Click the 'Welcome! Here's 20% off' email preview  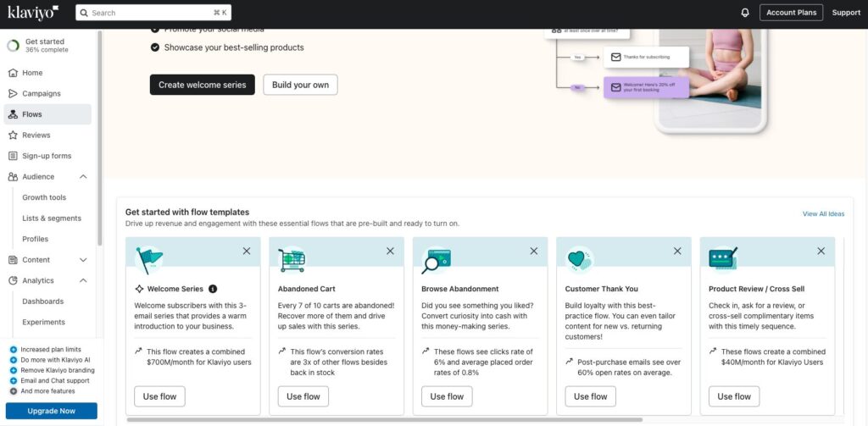click(x=647, y=87)
